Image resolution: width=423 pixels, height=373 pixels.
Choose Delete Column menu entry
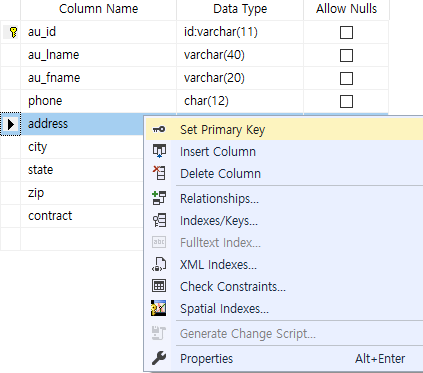(284, 173)
